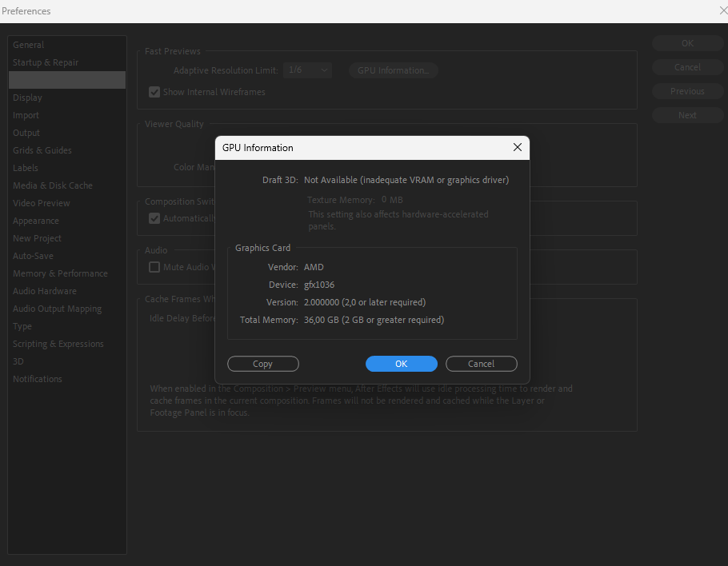
Task: Toggle Show Internal Wireframes checkbox
Action: (154, 91)
